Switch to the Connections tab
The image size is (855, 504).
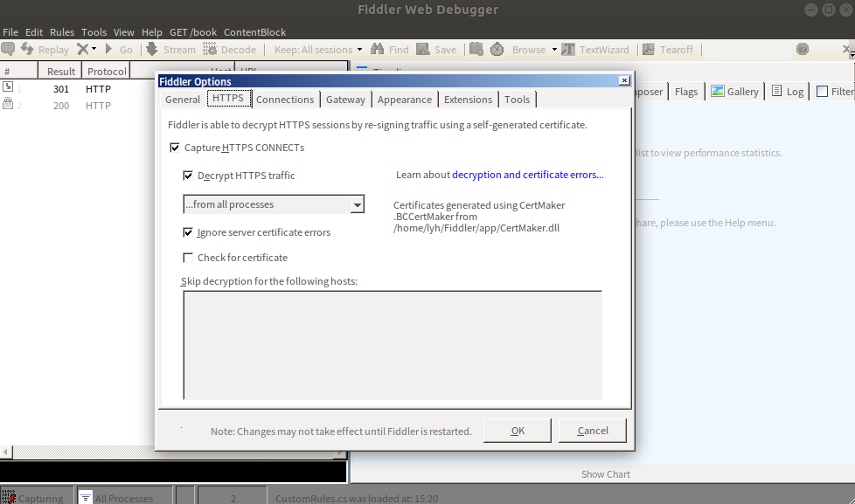click(x=285, y=100)
